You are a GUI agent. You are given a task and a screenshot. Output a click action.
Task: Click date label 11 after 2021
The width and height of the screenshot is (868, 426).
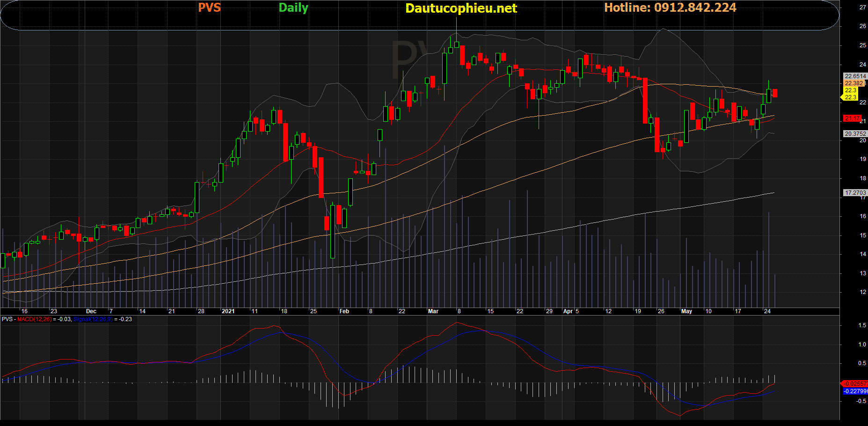pos(254,311)
